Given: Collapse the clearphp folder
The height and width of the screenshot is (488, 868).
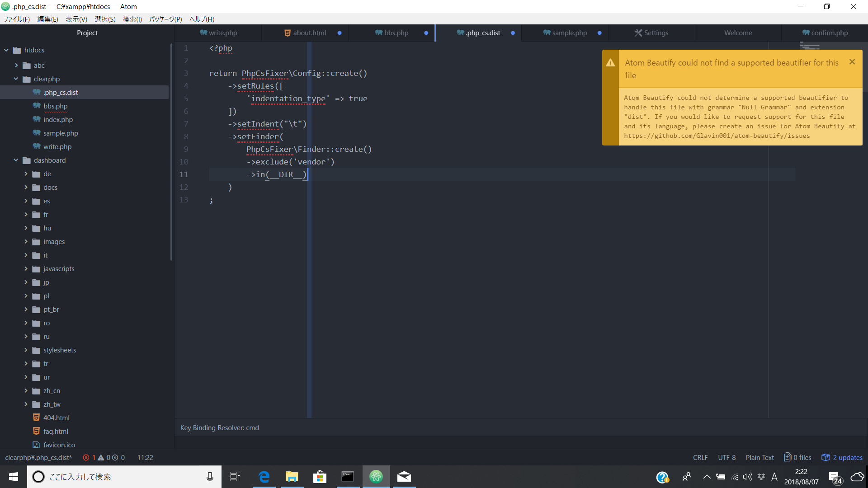Looking at the screenshot, I should (15, 79).
